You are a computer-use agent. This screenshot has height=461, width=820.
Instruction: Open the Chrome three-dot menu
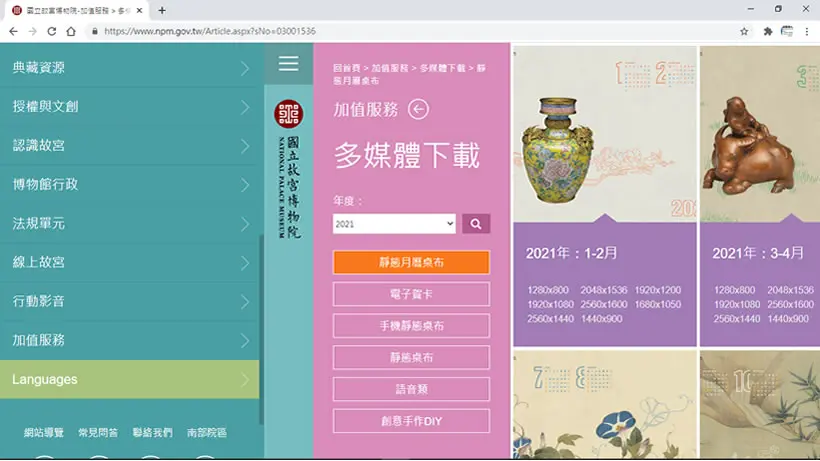807,31
